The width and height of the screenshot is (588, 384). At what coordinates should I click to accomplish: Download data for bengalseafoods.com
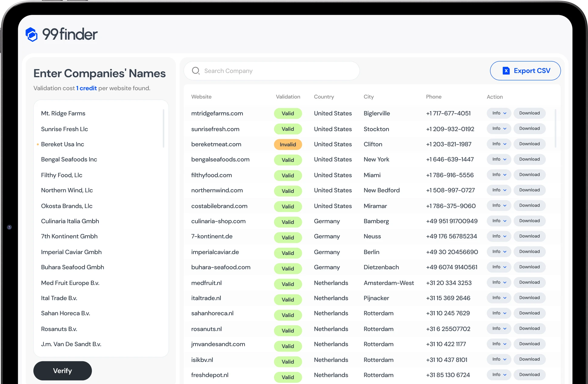tap(529, 159)
